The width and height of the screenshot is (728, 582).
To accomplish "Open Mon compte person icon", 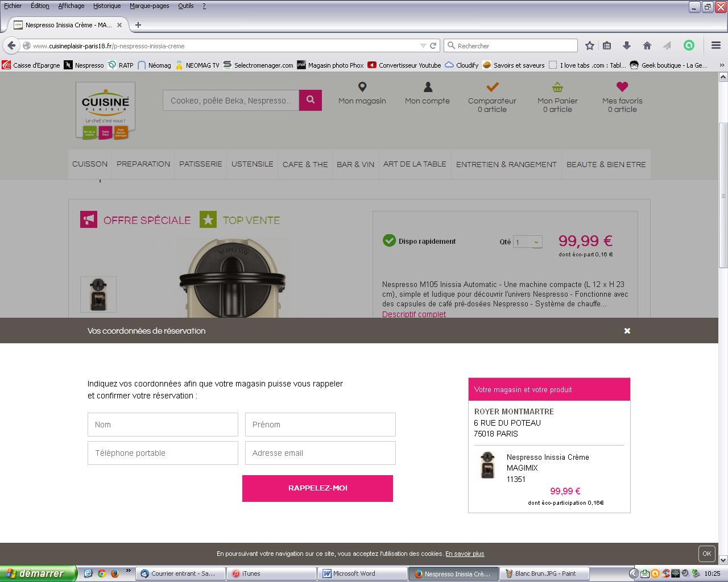I will tap(428, 87).
